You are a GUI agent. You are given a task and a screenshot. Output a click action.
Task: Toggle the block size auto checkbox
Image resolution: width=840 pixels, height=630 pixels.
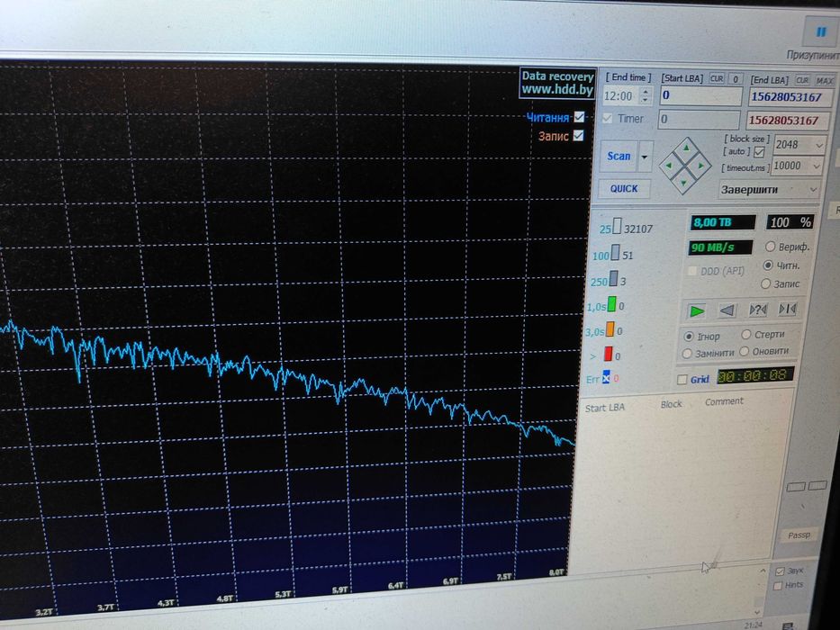click(x=759, y=153)
